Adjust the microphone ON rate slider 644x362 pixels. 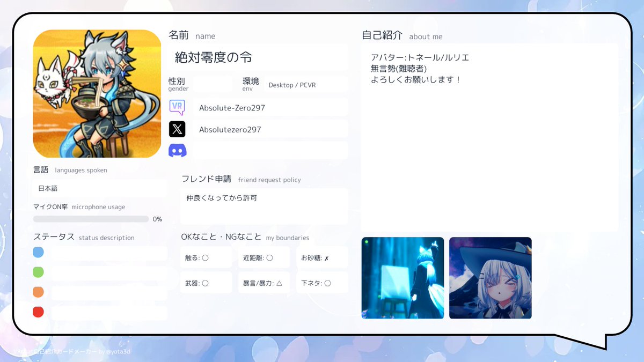coord(91,219)
